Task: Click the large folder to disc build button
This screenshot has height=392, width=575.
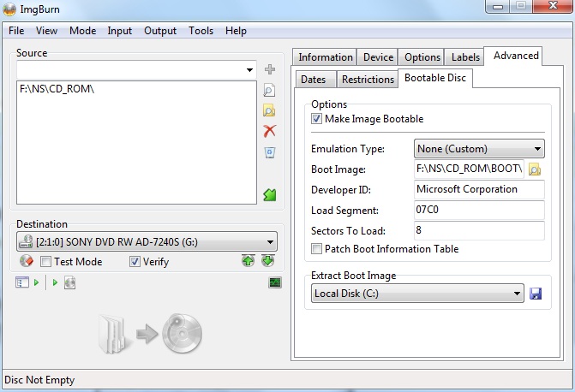Action: pos(150,334)
